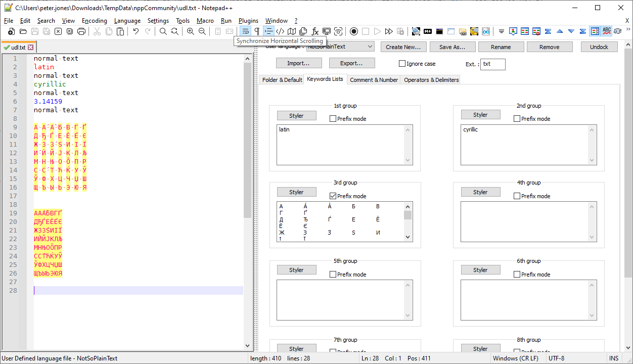Click the User Defined Language dialog icon

pyautogui.click(x=280, y=31)
